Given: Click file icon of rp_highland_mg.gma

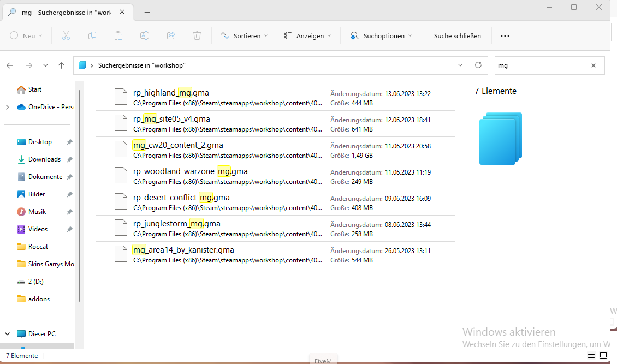Looking at the screenshot, I should [121, 97].
